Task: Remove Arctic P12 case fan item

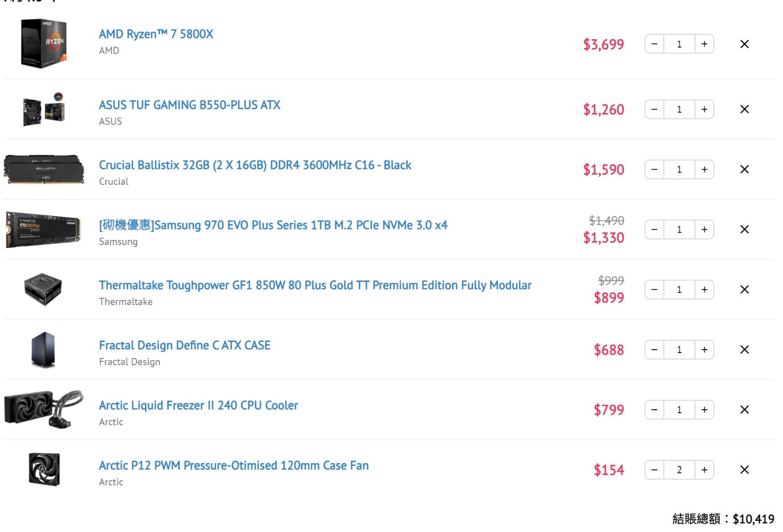Action: pyautogui.click(x=744, y=470)
